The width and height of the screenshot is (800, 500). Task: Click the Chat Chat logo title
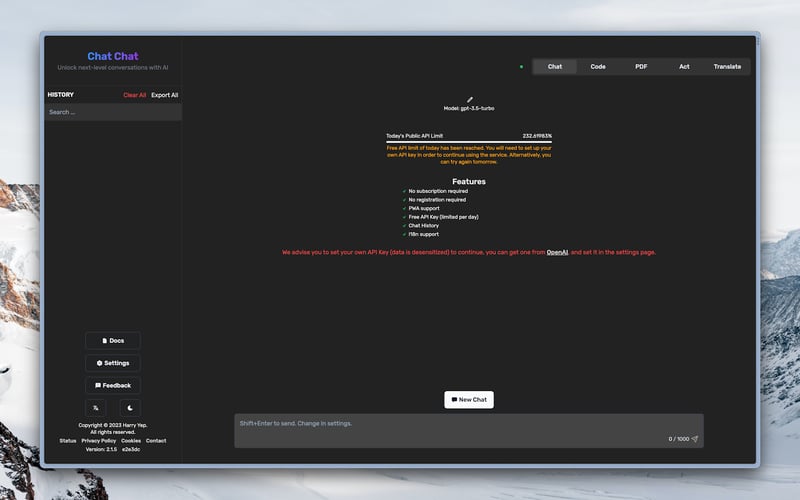point(113,56)
